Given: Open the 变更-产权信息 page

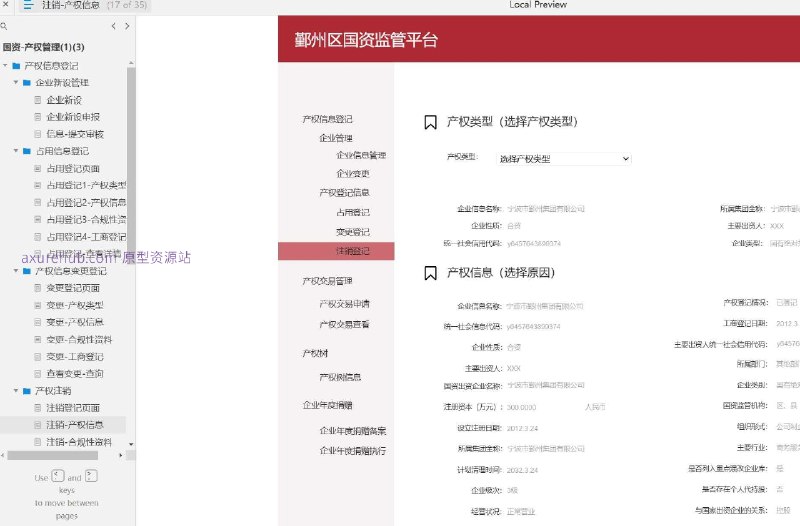Looking at the screenshot, I should point(75,322).
